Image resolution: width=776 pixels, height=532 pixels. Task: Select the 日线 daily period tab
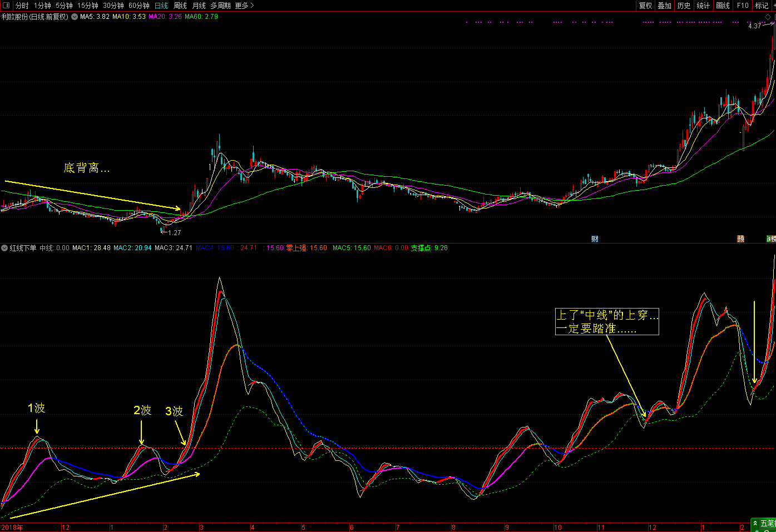coord(161,6)
